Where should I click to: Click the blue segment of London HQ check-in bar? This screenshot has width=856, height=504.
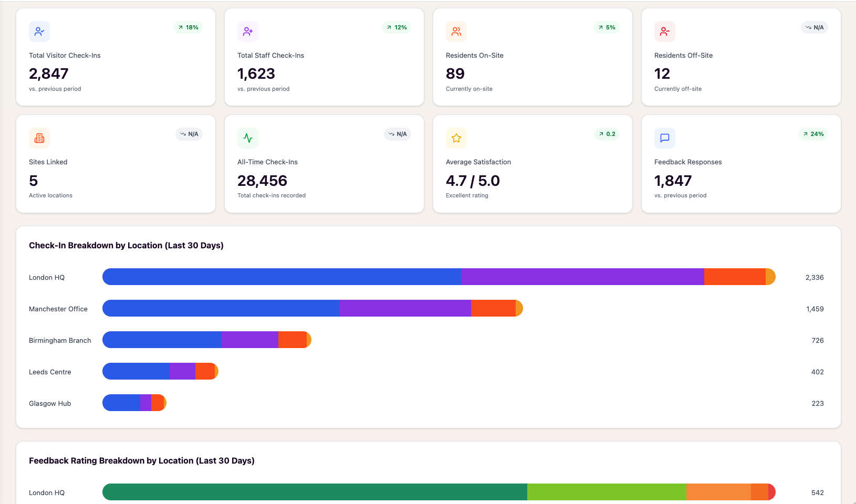[x=282, y=277]
